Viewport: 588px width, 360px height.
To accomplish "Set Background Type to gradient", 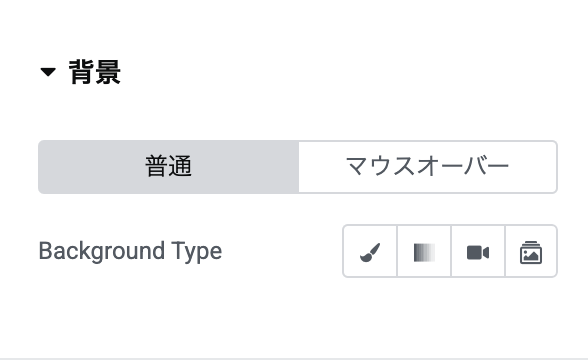I will [424, 251].
